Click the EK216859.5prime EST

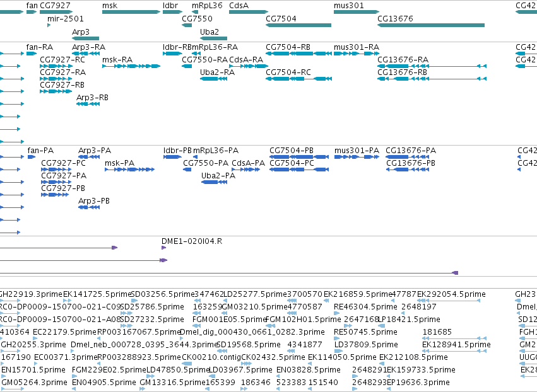tap(326, 301)
